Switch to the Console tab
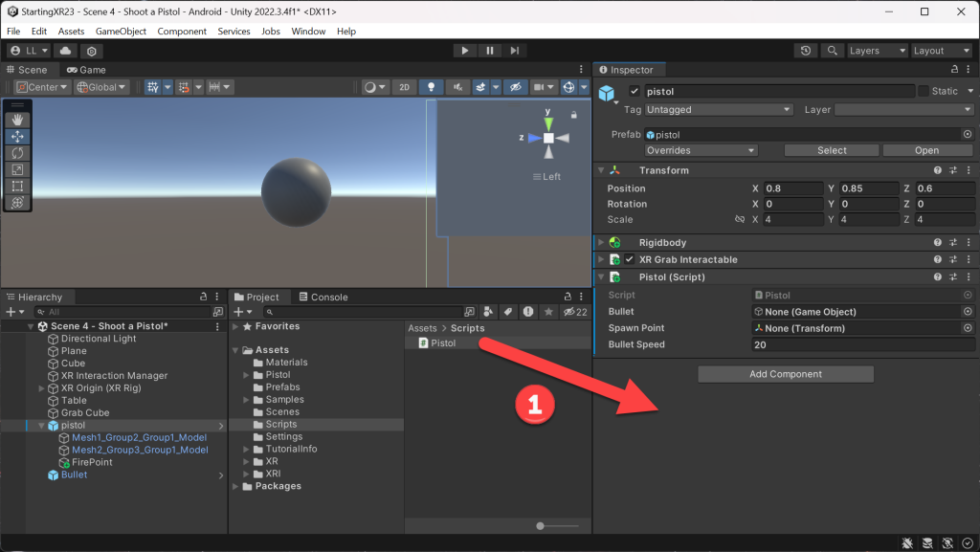Screen dimensions: 980x552 click(x=323, y=297)
